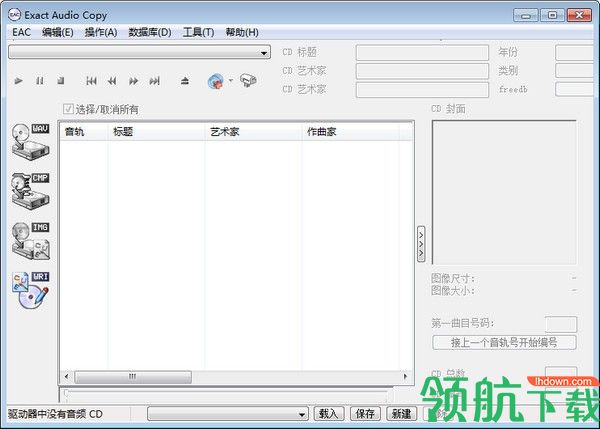This screenshot has width=600, height=429.
Task: Skip to next track
Action: point(154,81)
